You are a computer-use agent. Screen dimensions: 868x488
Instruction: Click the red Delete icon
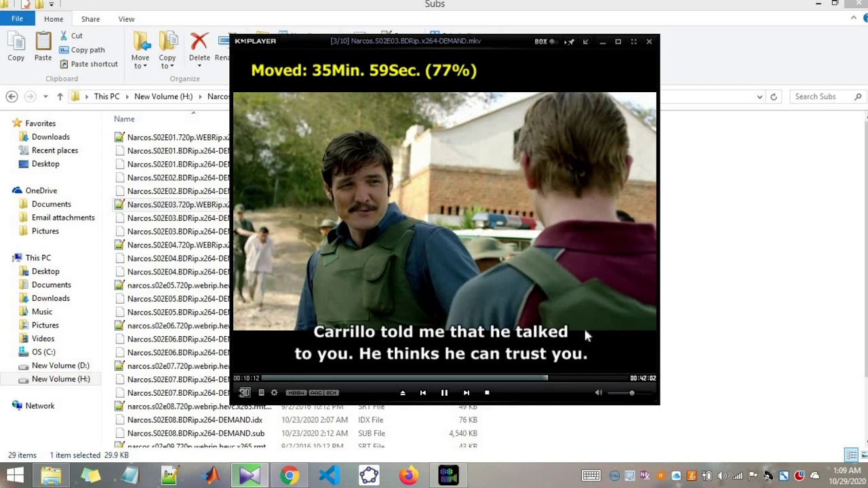click(199, 47)
